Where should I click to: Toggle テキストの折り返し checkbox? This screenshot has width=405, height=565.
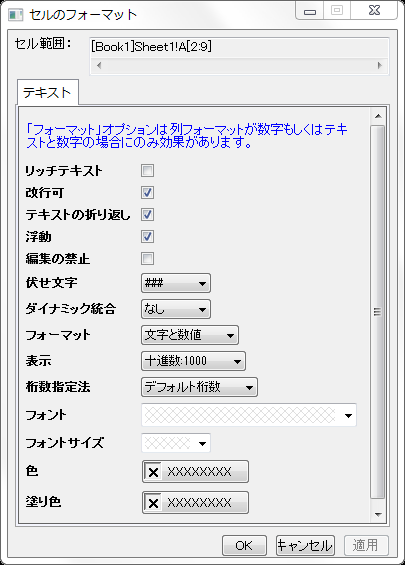click(x=147, y=214)
